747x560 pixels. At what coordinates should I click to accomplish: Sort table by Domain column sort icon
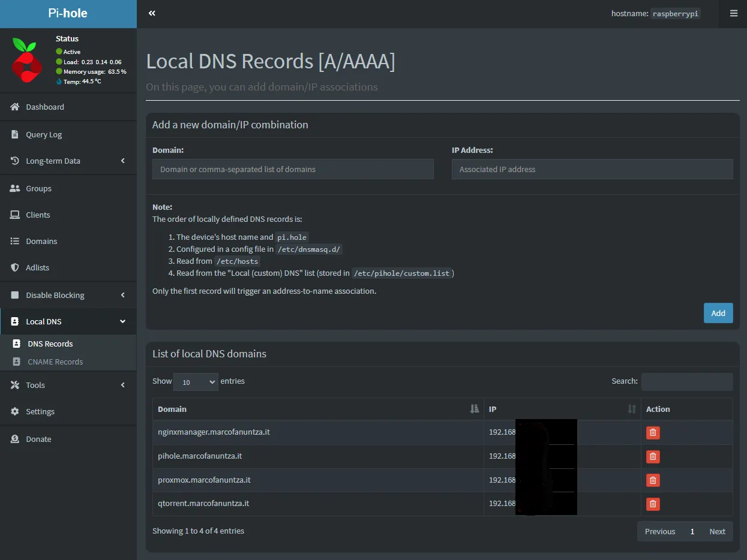click(x=475, y=409)
